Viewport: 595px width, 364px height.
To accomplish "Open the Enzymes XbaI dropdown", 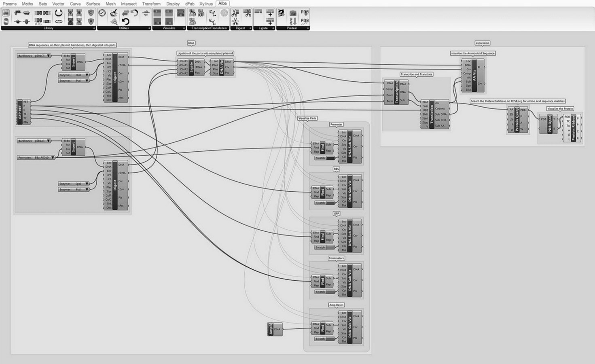I will pyautogui.click(x=74, y=75).
